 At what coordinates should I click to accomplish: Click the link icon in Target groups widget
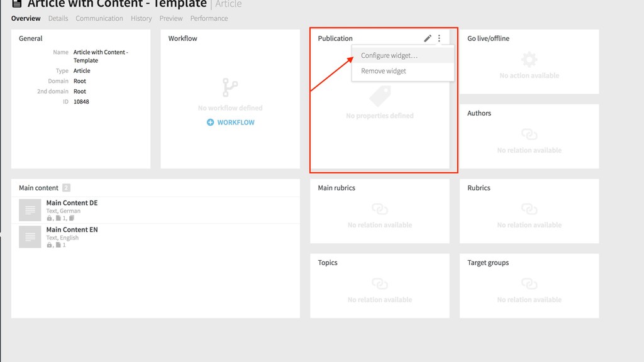[529, 284]
